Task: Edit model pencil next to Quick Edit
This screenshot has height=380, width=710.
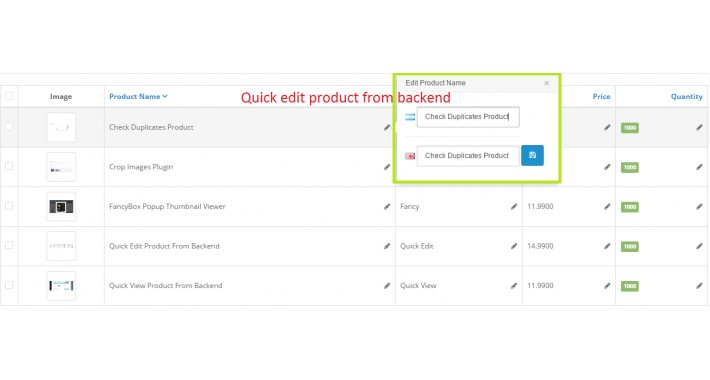Action: 513,246
